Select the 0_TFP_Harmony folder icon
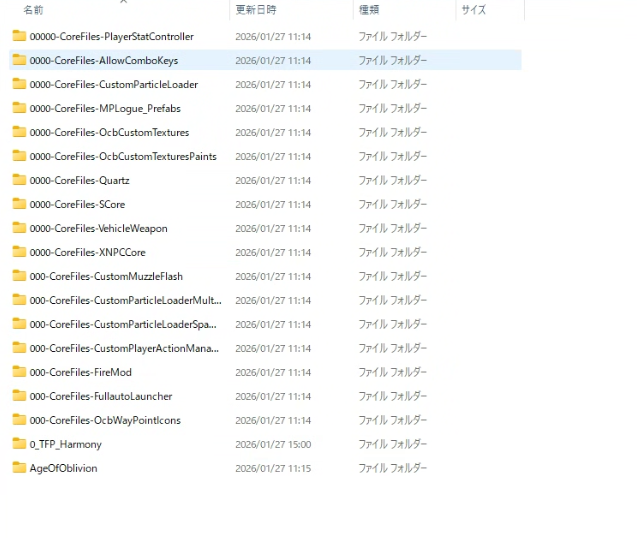637x538 pixels. pos(19,444)
